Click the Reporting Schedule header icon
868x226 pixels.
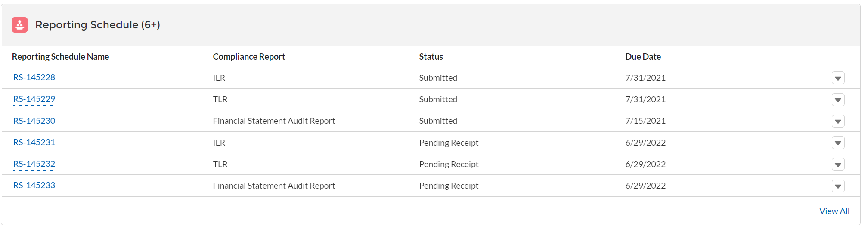20,25
